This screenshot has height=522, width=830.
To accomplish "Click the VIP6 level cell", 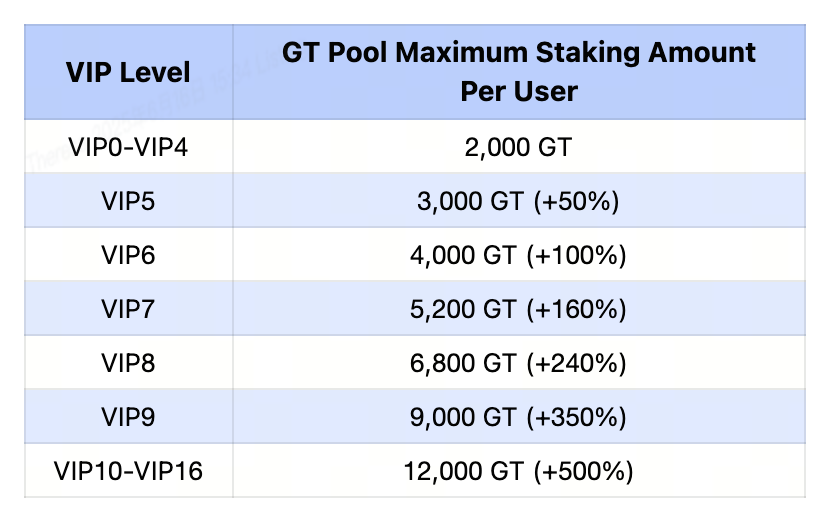I will [x=128, y=256].
